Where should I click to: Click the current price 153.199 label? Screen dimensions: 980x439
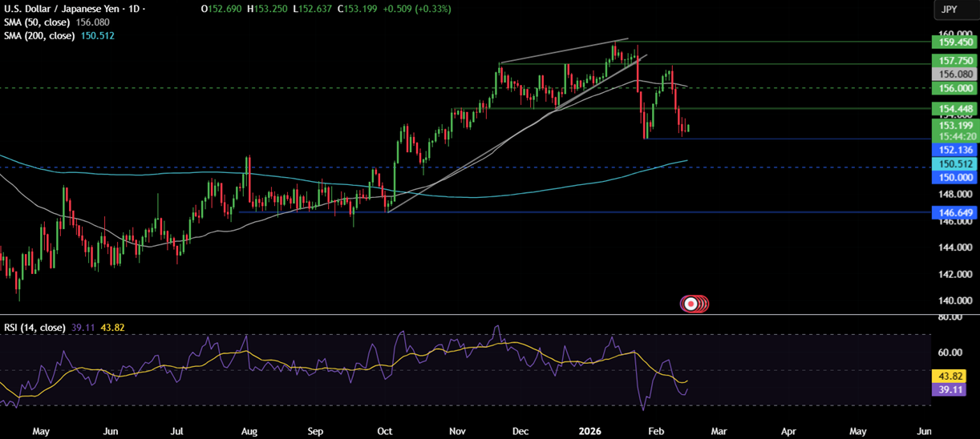click(x=952, y=126)
